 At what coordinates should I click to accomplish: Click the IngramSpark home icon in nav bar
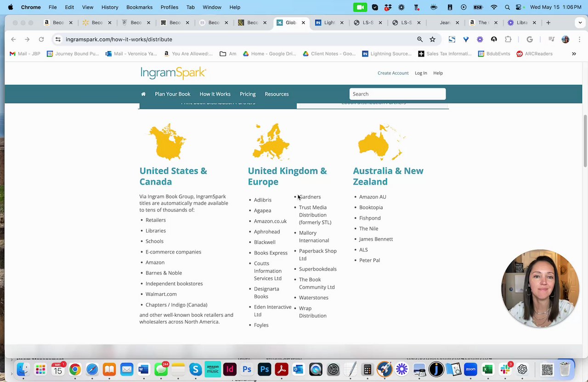click(143, 94)
